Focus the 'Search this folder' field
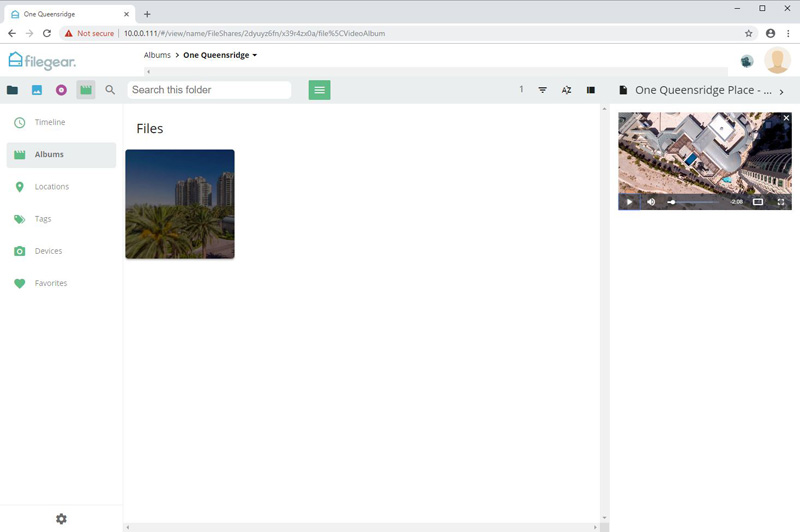800x532 pixels. pos(209,90)
